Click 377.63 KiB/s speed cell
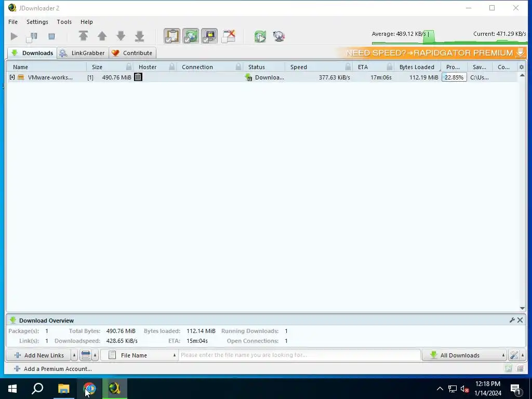Viewport: 532px width, 399px height. click(x=334, y=77)
